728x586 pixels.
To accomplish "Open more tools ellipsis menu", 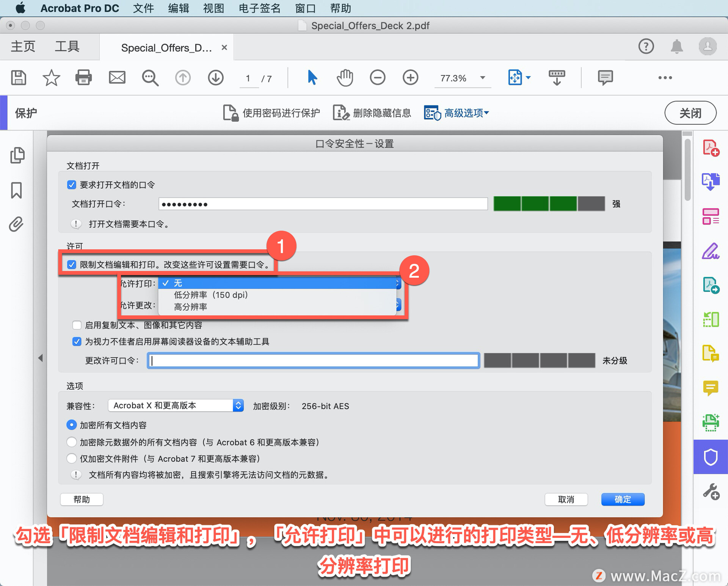I will coord(665,78).
